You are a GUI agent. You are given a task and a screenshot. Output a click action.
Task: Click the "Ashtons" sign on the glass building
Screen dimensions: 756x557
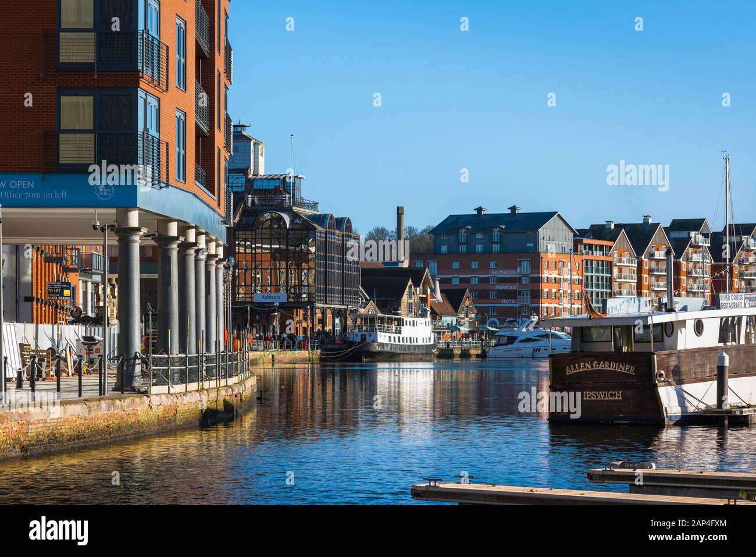270,297
